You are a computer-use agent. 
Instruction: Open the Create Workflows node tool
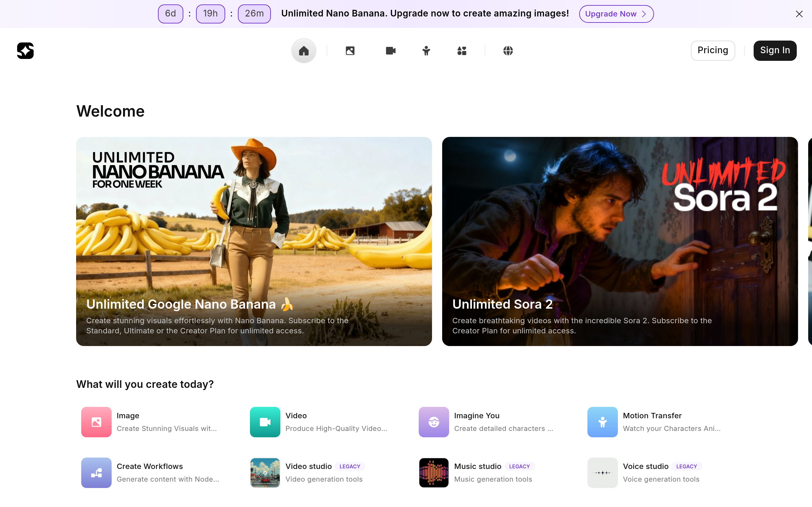(x=96, y=472)
